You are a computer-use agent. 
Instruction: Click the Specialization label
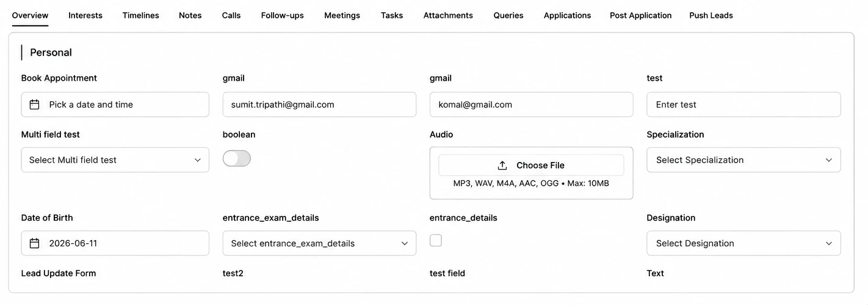[x=676, y=134]
